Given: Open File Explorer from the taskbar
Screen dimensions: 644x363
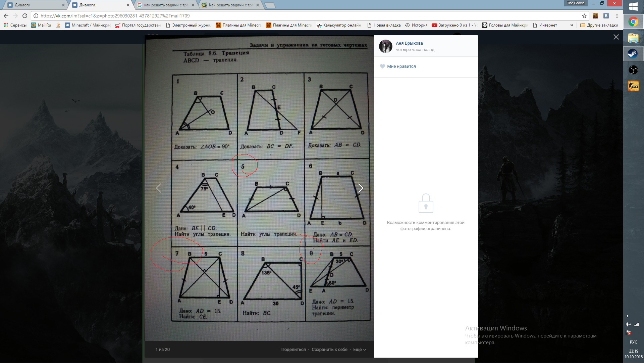Looking at the screenshot, I should [633, 38].
